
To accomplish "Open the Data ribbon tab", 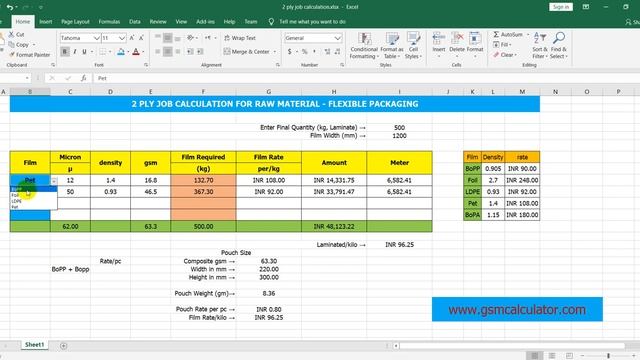I will coord(135,22).
